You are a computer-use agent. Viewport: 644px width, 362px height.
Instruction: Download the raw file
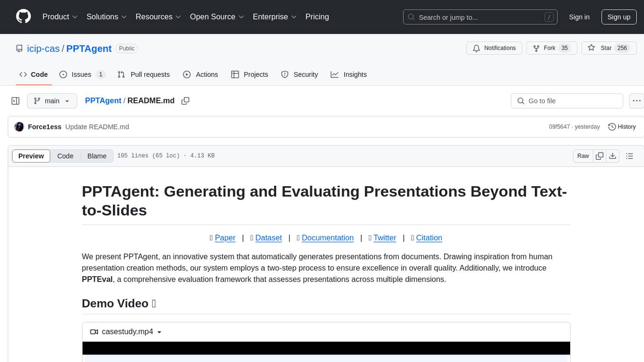pyautogui.click(x=612, y=156)
